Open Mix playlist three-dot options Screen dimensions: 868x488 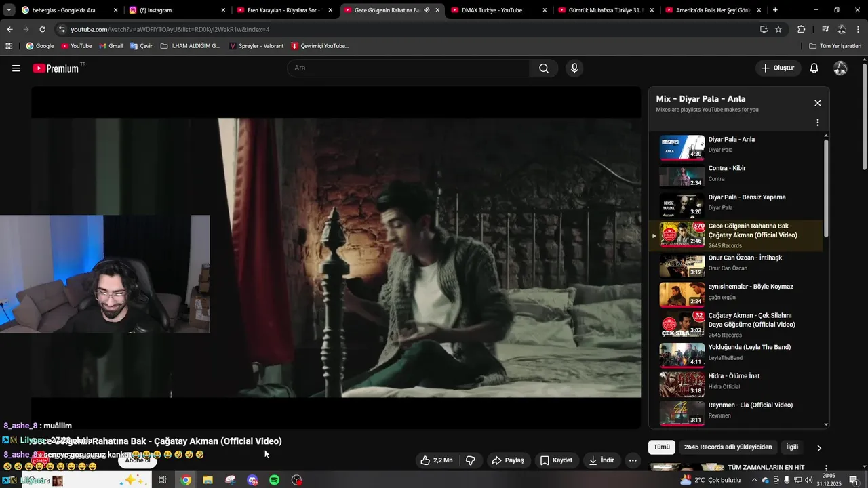point(817,123)
